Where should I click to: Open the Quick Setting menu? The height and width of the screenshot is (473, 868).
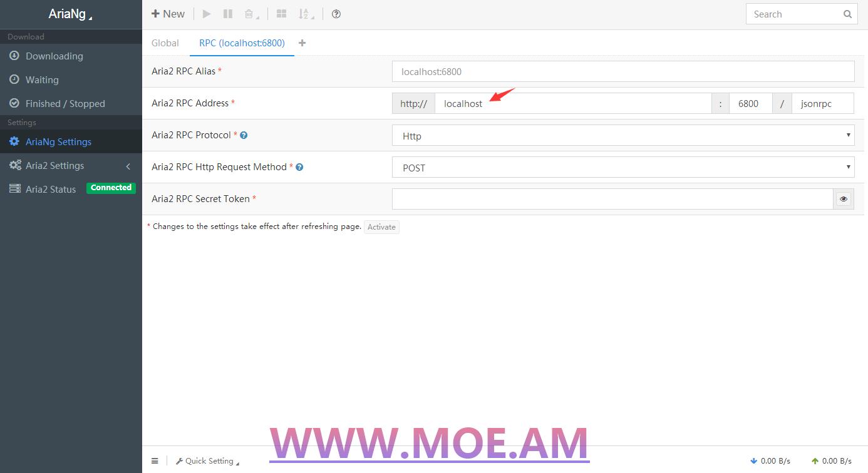point(208,461)
